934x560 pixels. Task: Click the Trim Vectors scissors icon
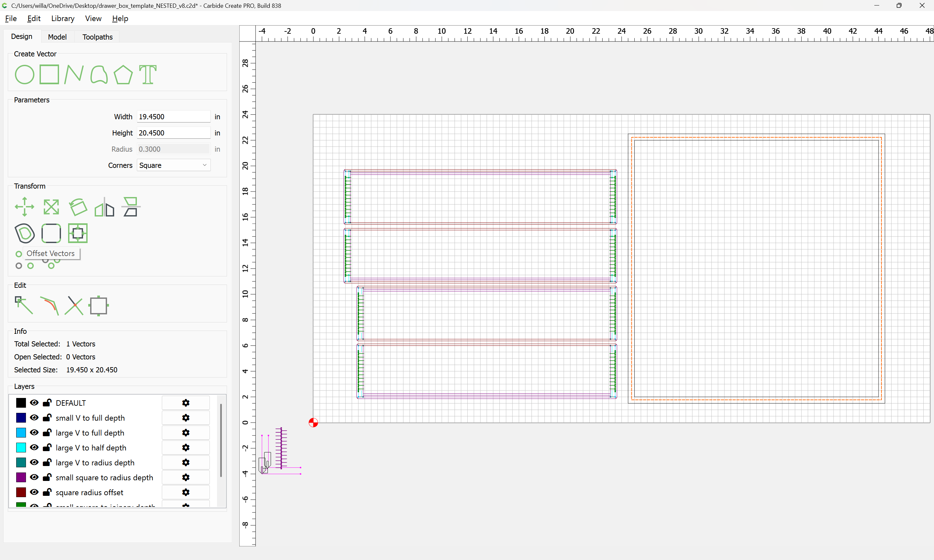click(x=74, y=305)
